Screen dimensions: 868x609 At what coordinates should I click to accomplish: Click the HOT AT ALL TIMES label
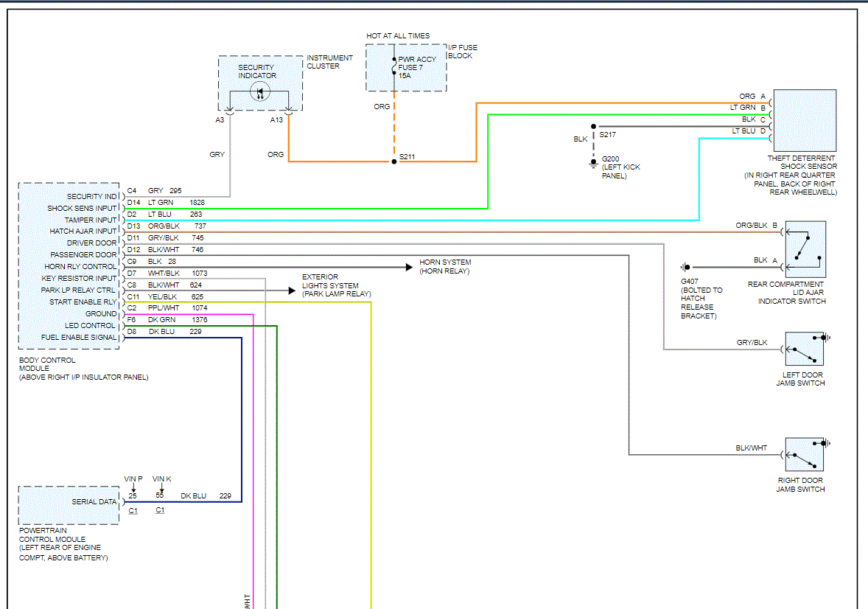tap(398, 36)
